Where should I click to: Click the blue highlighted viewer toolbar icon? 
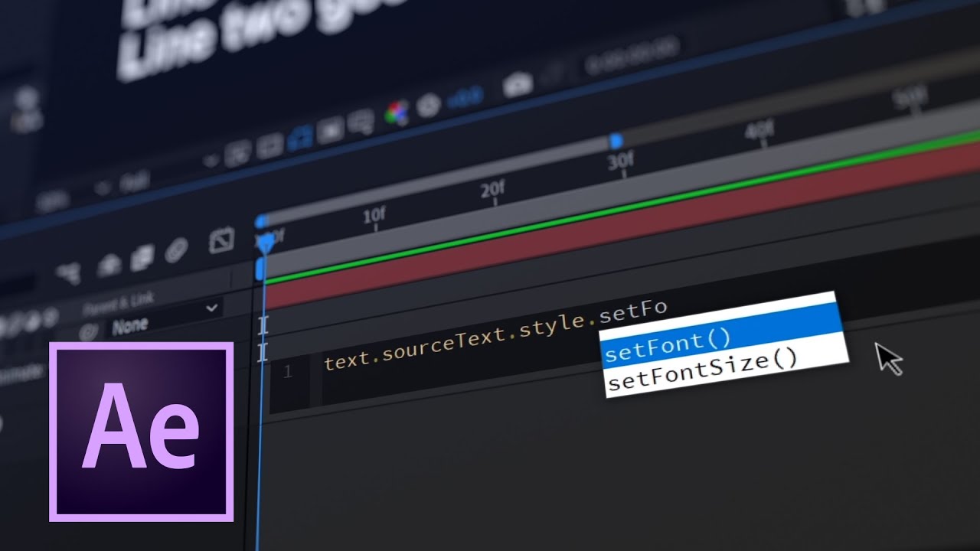(x=300, y=138)
